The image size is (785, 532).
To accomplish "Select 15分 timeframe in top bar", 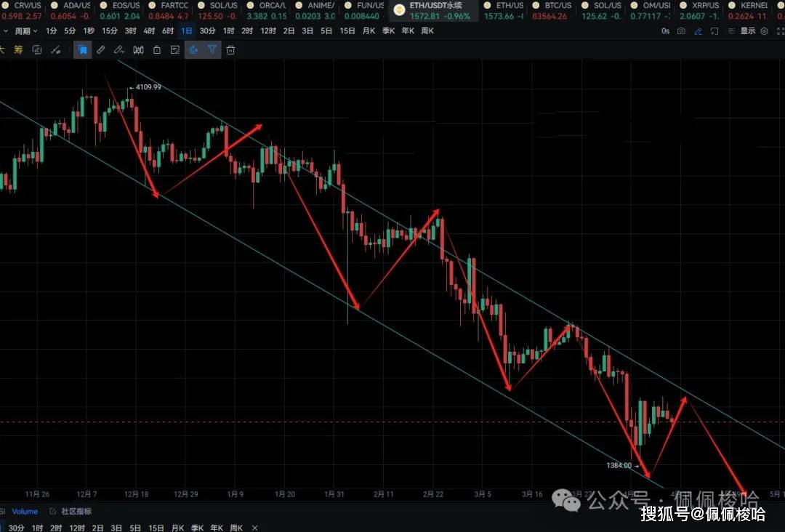I will 109,31.
